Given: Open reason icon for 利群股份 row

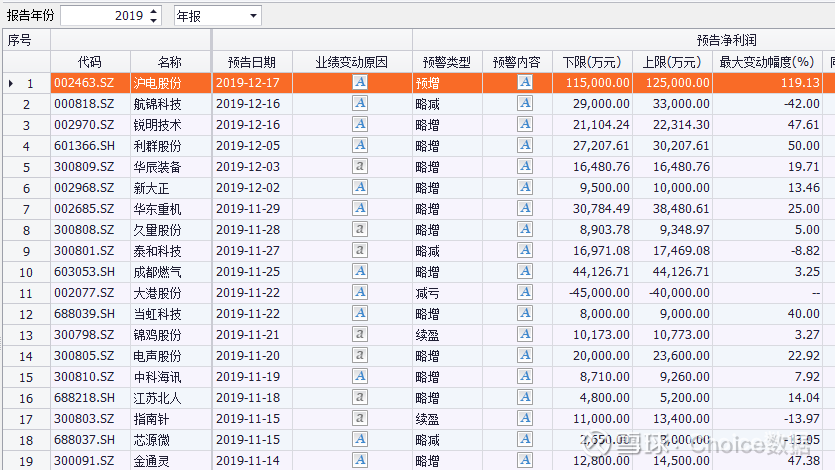Looking at the screenshot, I should coord(360,145).
